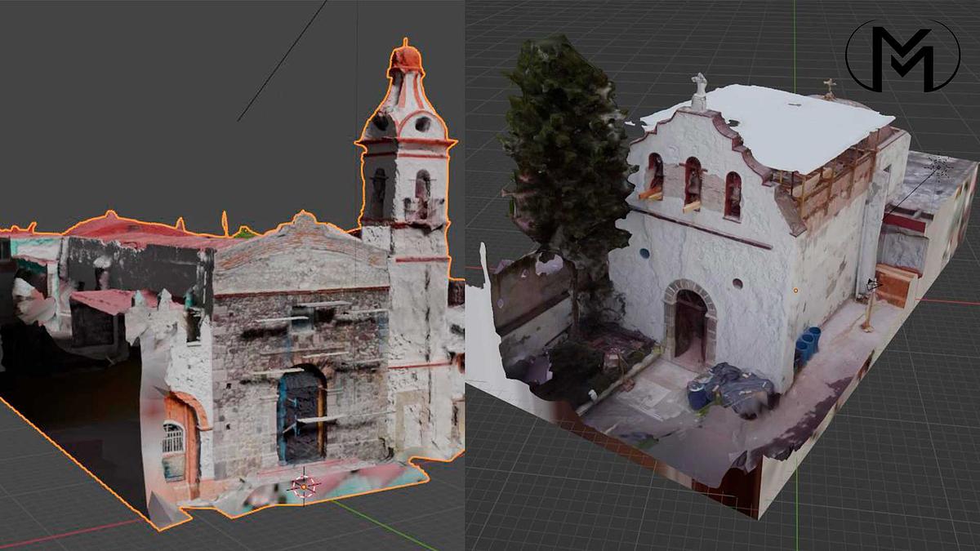Click the M logo in the corner
980x551 pixels.
click(x=902, y=55)
